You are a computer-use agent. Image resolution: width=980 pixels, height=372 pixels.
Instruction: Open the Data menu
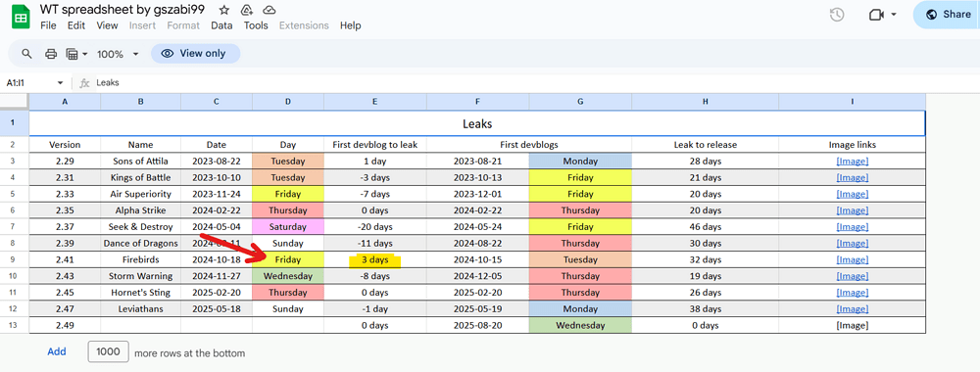coord(221,25)
